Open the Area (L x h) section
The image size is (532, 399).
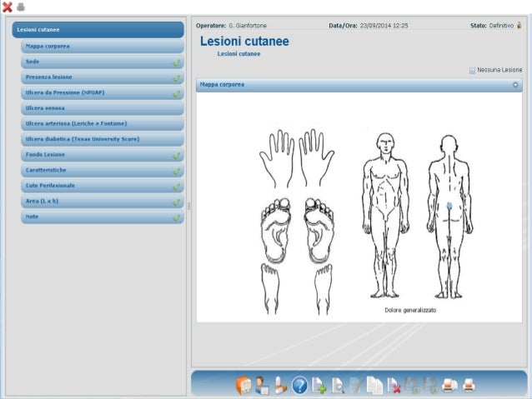click(x=102, y=201)
